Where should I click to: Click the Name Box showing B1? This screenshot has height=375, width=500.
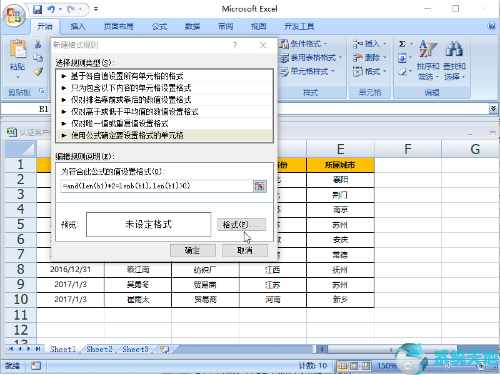(26, 109)
